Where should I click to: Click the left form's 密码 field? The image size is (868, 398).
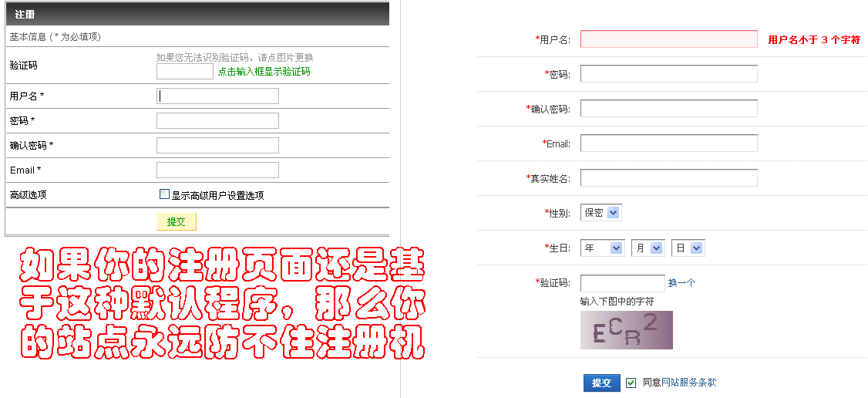[x=217, y=120]
